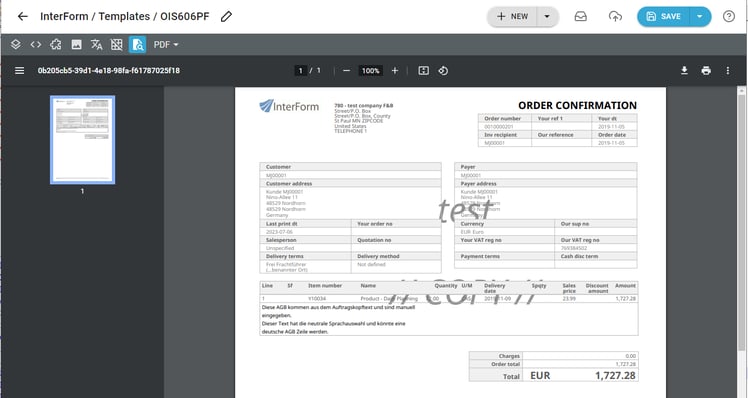Open the PDF output format dropdown

166,44
